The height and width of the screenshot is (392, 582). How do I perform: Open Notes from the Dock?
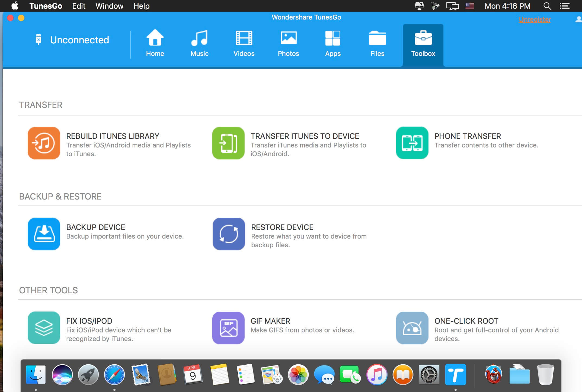click(x=219, y=374)
